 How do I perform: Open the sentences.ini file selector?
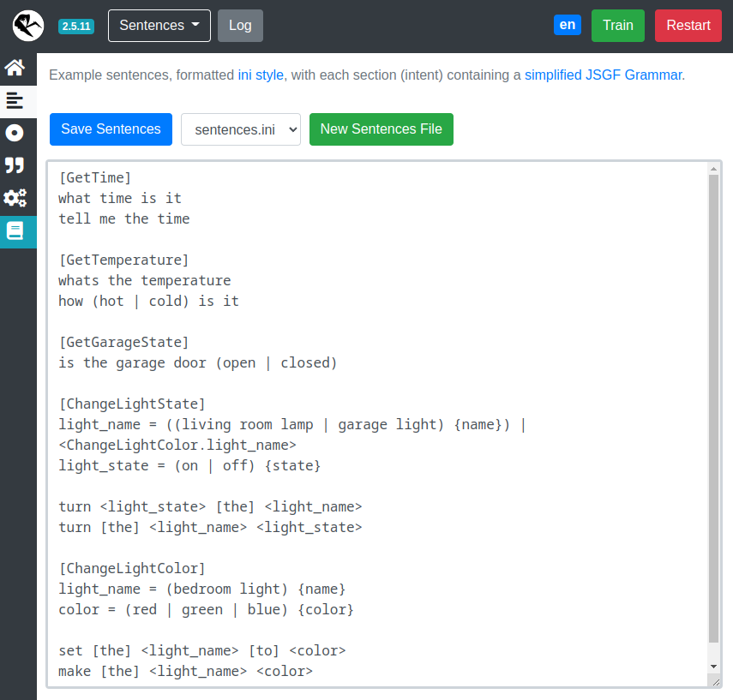click(241, 129)
